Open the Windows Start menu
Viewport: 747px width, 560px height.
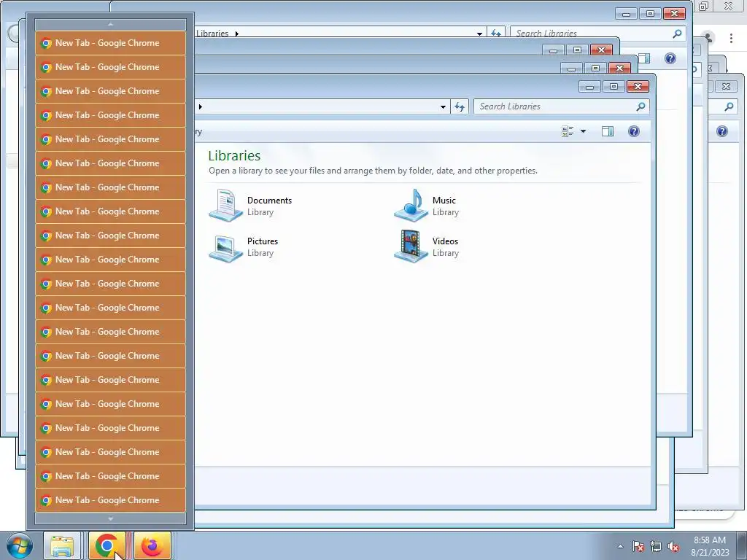click(19, 545)
